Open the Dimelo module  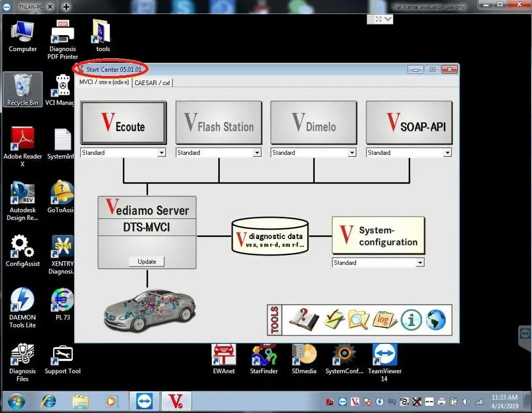click(314, 123)
